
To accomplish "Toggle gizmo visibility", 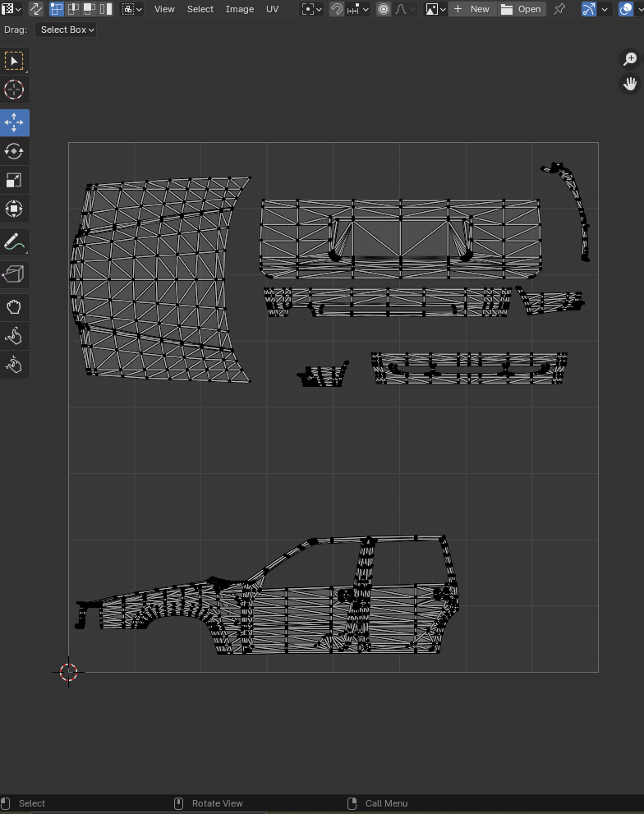I will pyautogui.click(x=588, y=9).
